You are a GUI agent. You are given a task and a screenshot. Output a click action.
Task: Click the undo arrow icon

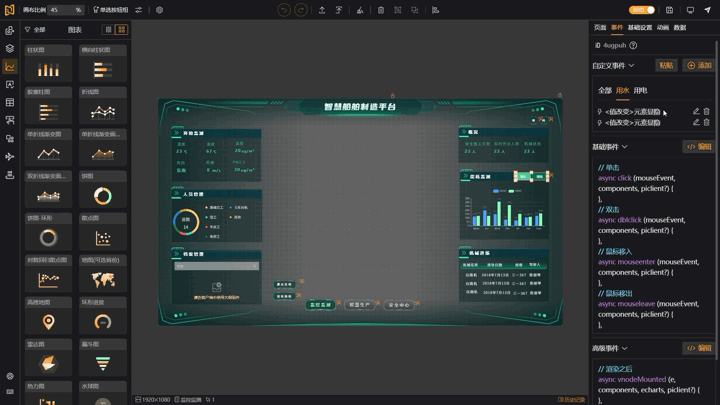pos(284,10)
